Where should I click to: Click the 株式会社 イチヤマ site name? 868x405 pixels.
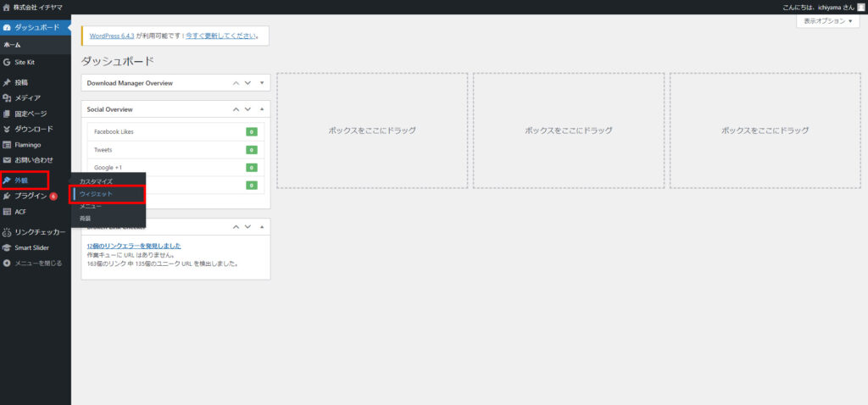point(38,7)
